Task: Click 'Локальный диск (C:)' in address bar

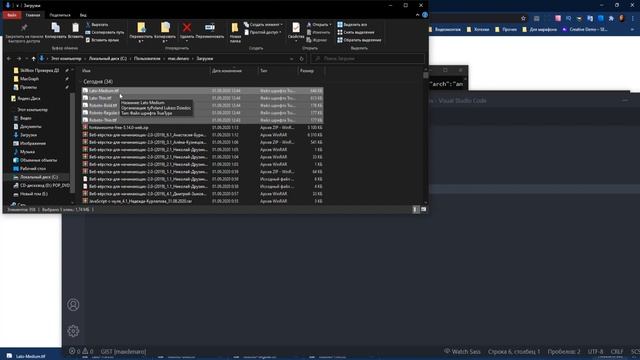Action: click(108, 59)
